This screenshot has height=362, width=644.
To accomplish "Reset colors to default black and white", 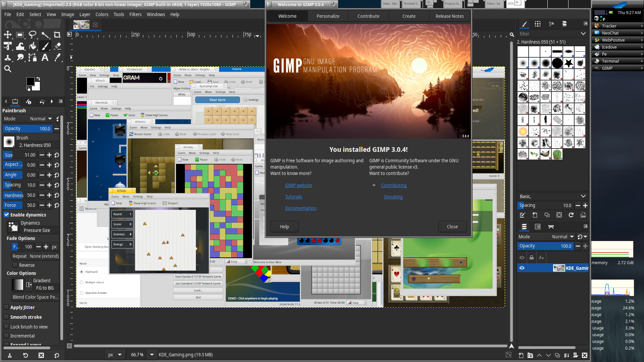I will [29, 89].
